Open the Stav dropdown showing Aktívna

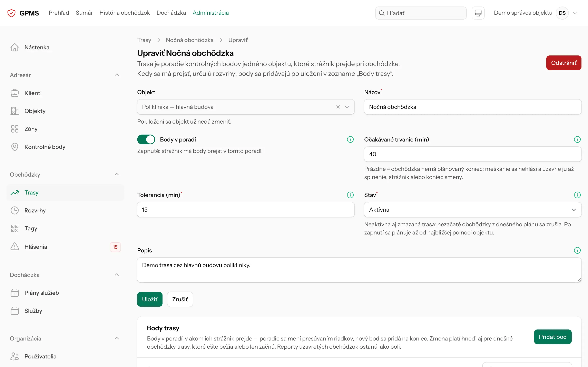coord(473,210)
